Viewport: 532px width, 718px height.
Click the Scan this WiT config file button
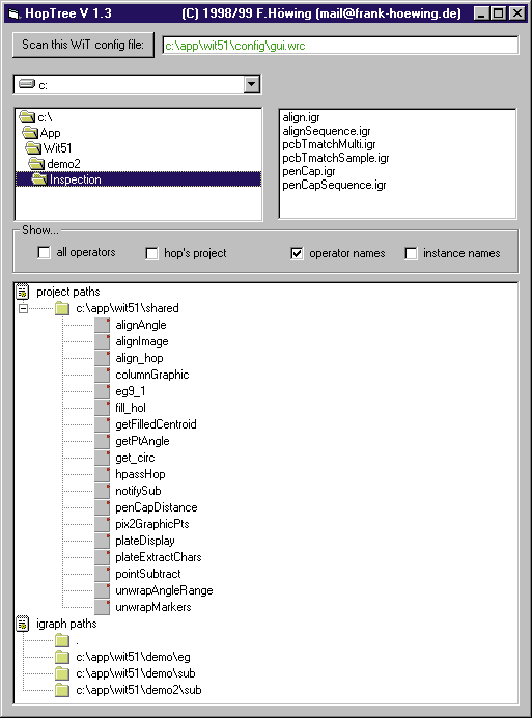tap(83, 44)
